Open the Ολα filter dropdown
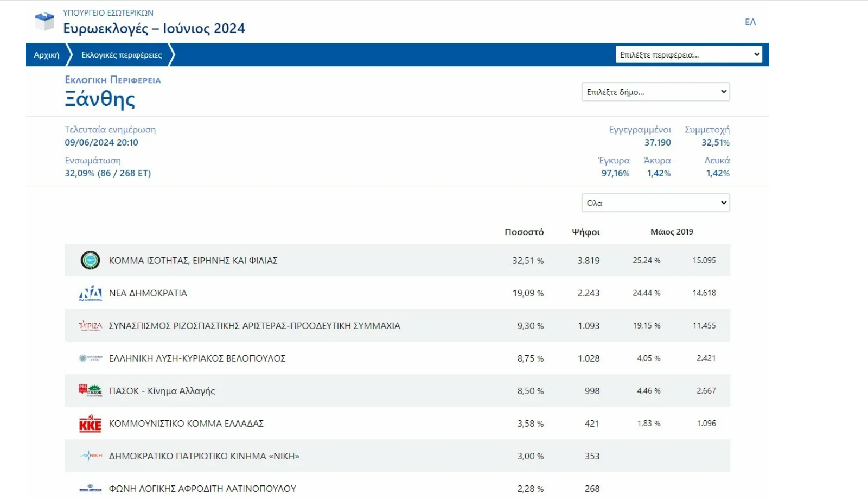 pos(655,203)
